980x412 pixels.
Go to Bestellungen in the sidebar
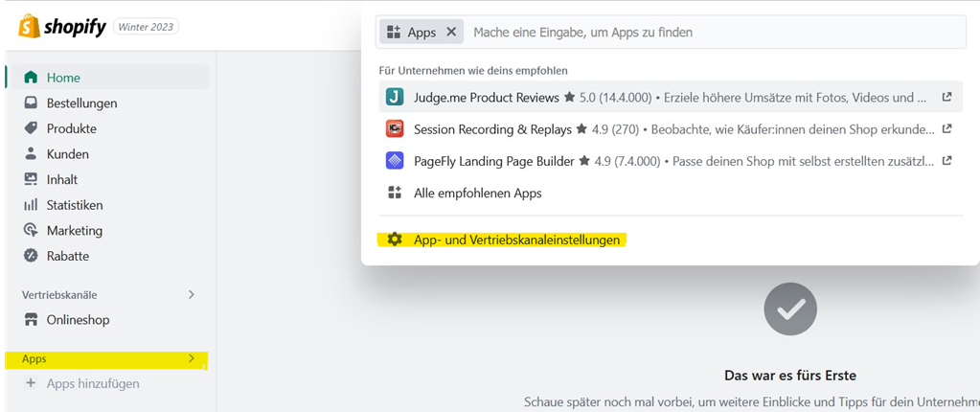click(81, 103)
